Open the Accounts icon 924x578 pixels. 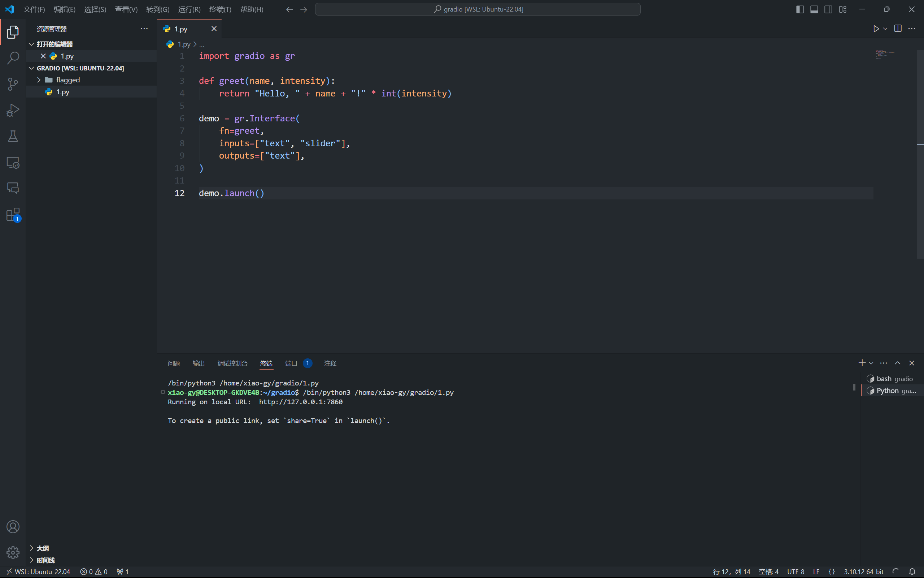point(13,527)
